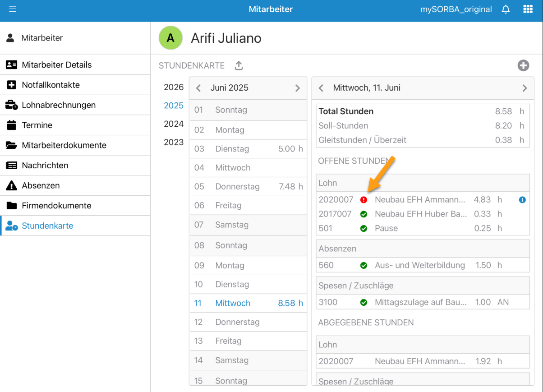This screenshot has height=392, width=543.
Task: Click the plus button to add entry
Action: click(x=523, y=66)
